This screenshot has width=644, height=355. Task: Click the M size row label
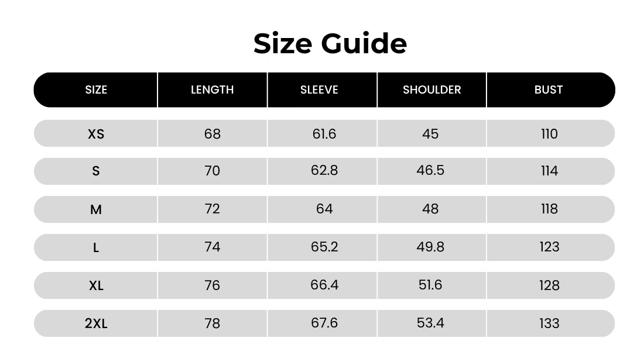[96, 209]
